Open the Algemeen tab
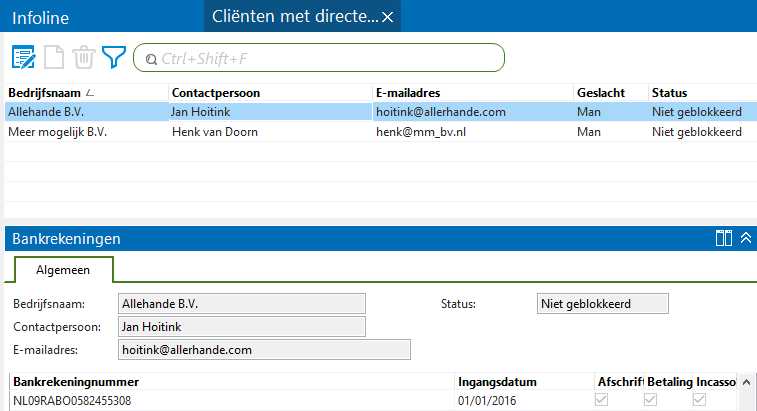 pyautogui.click(x=63, y=269)
